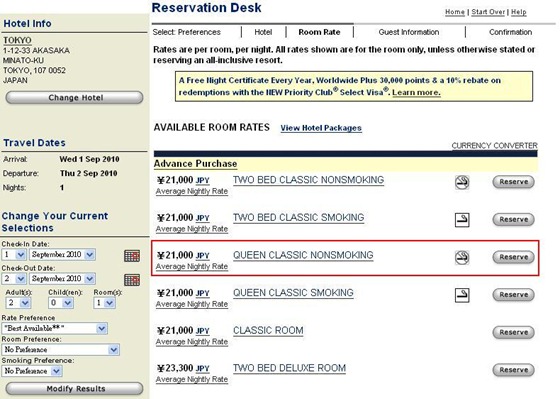Open the Home link
Viewport: 560px width, 399px height.
tap(455, 12)
